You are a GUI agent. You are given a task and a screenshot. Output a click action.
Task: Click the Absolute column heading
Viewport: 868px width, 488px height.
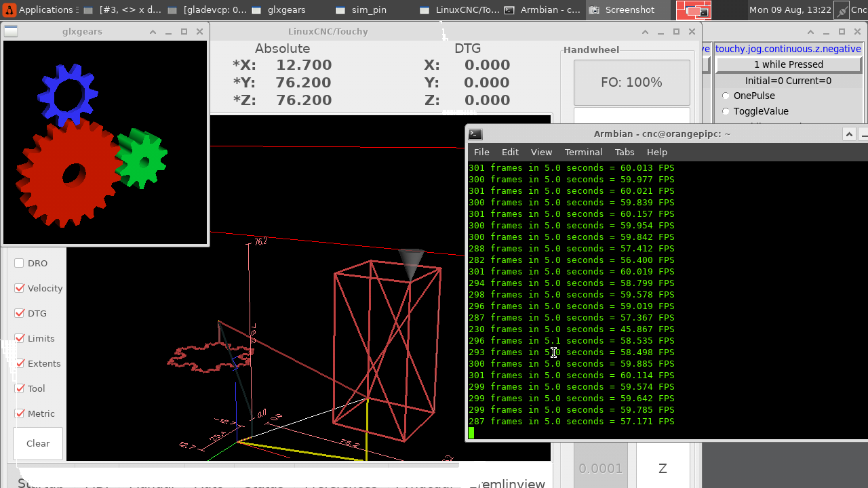(282, 49)
